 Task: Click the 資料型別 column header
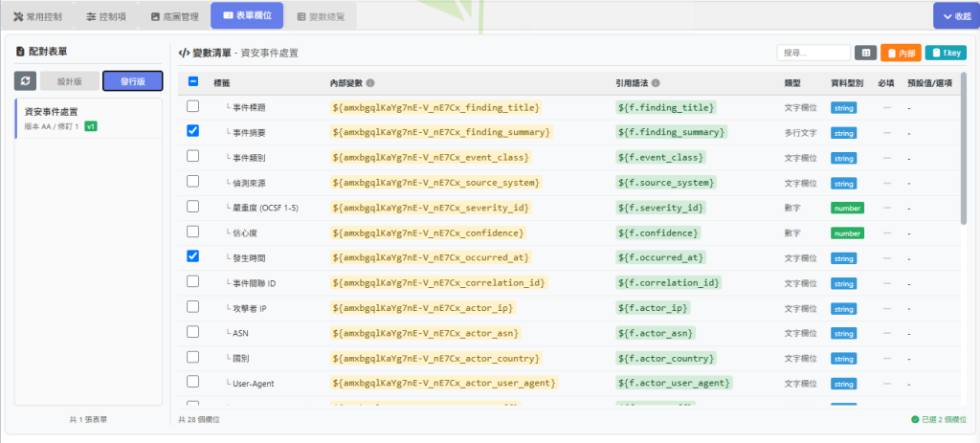click(x=847, y=82)
